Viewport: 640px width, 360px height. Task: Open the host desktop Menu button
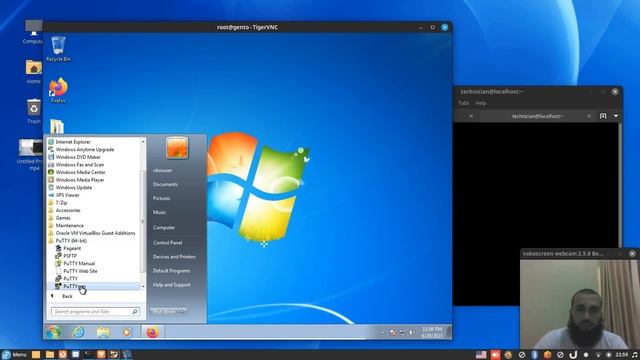coord(14,354)
